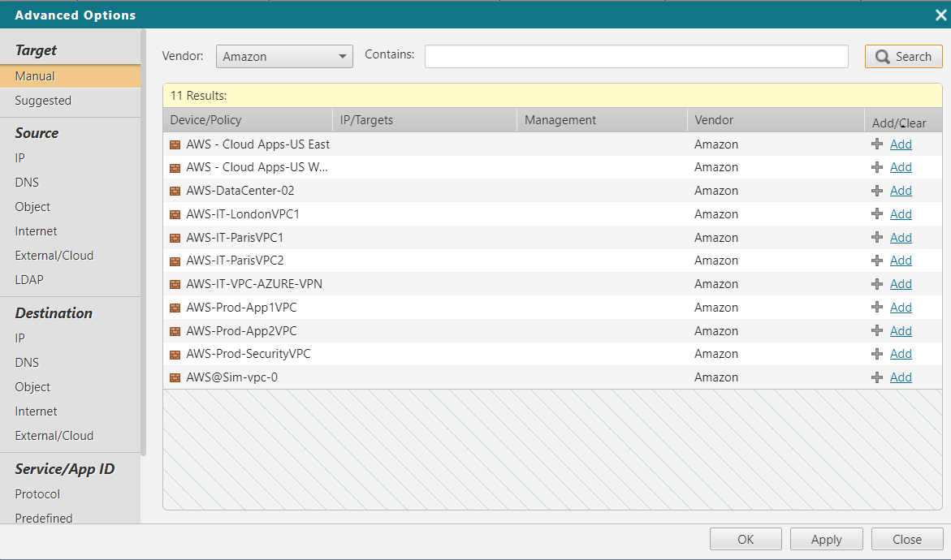
Task: Click the plus icon for AWS - Cloud Apps-US East
Action: tap(877, 144)
